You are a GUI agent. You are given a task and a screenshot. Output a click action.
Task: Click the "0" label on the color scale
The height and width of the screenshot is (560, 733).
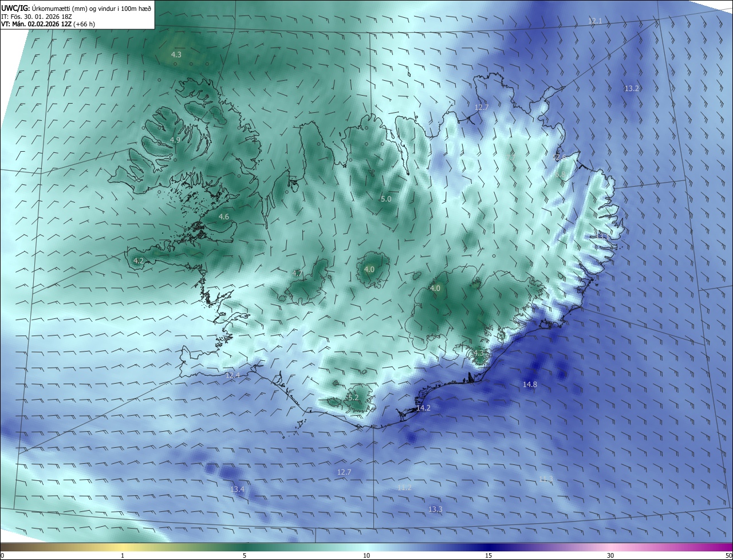click(2, 555)
